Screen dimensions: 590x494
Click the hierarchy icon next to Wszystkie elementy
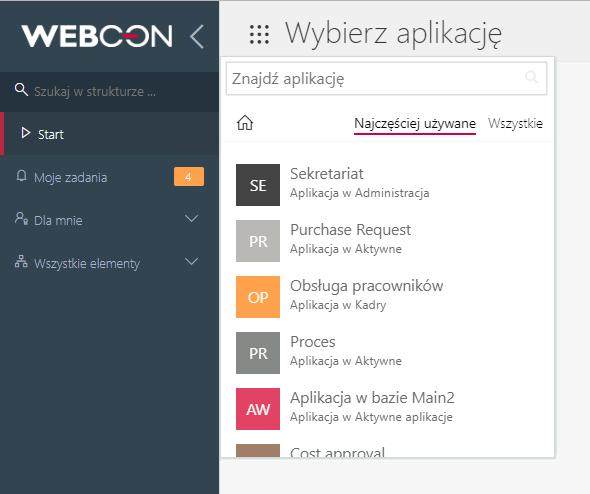click(21, 261)
